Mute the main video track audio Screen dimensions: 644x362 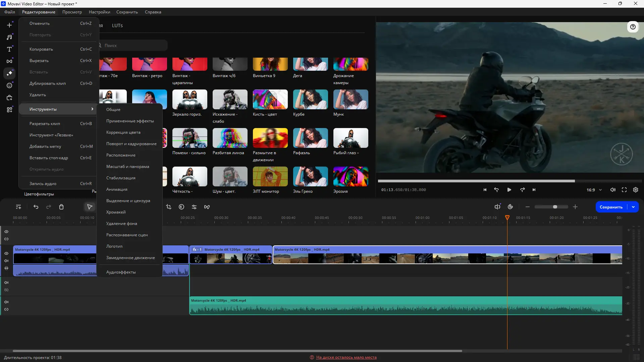pyautogui.click(x=6, y=261)
